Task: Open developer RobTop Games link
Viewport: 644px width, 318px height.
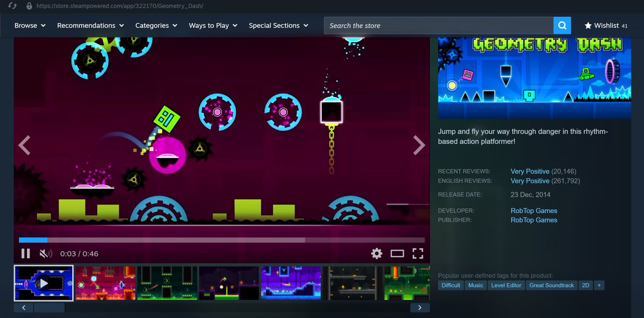Action: 534,211
